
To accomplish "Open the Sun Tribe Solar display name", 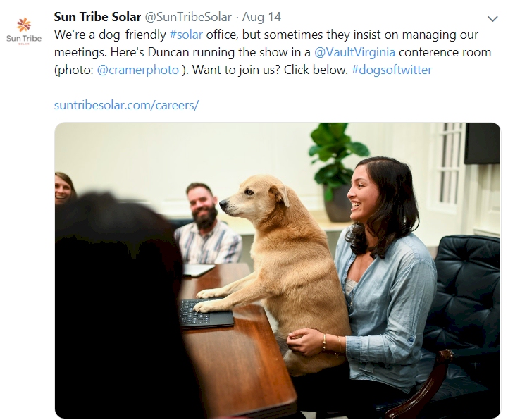I will pyautogui.click(x=97, y=17).
